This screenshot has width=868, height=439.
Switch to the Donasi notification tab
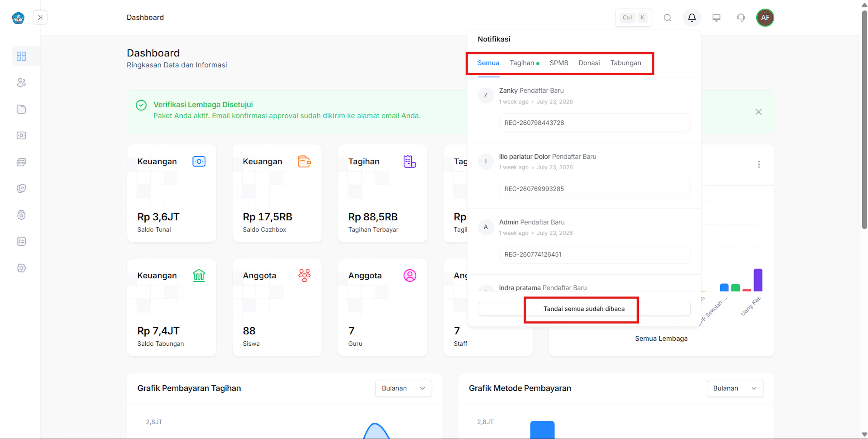coord(589,63)
